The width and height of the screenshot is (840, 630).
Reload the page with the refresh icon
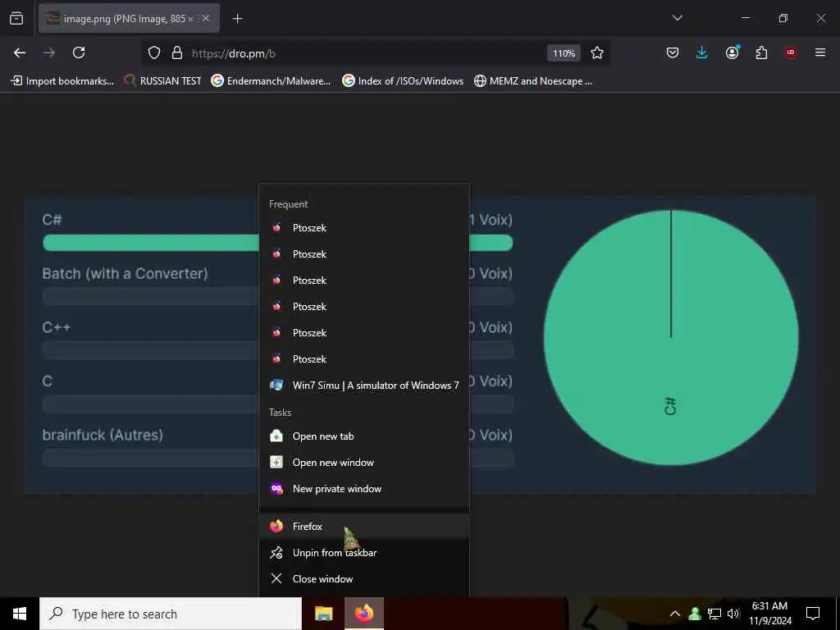tap(79, 52)
